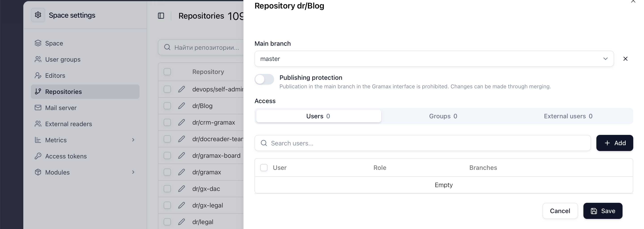
Task: Switch to the Groups tab
Action: [443, 116]
